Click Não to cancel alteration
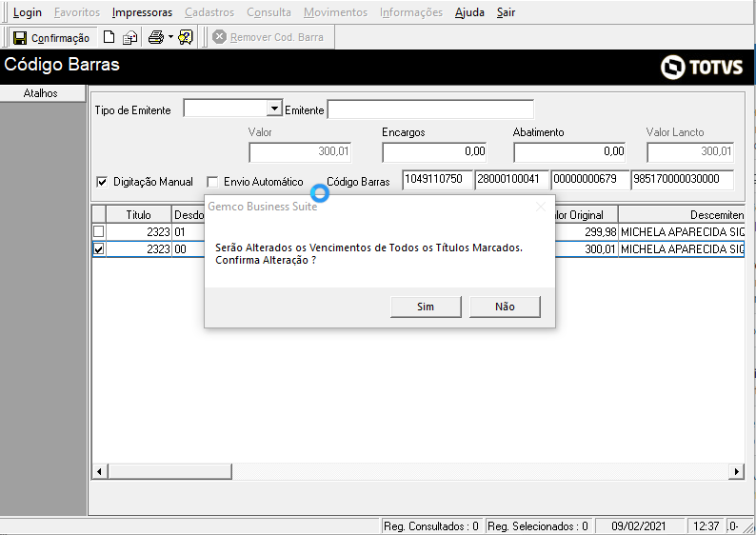756x535 pixels. 505,307
